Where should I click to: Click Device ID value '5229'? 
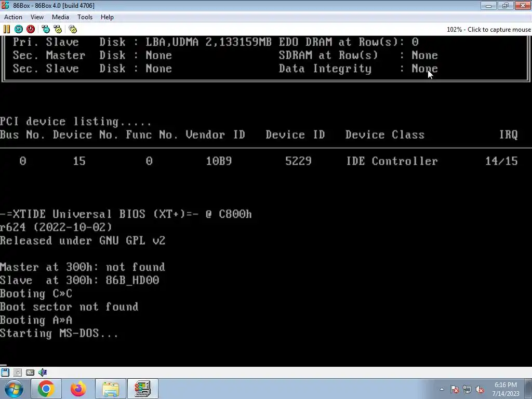pos(298,161)
